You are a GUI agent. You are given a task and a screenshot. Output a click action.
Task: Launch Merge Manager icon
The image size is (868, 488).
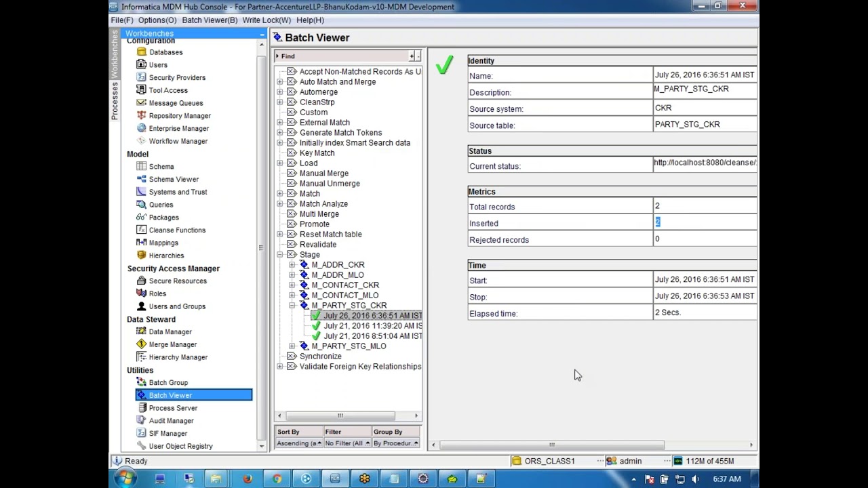(141, 344)
